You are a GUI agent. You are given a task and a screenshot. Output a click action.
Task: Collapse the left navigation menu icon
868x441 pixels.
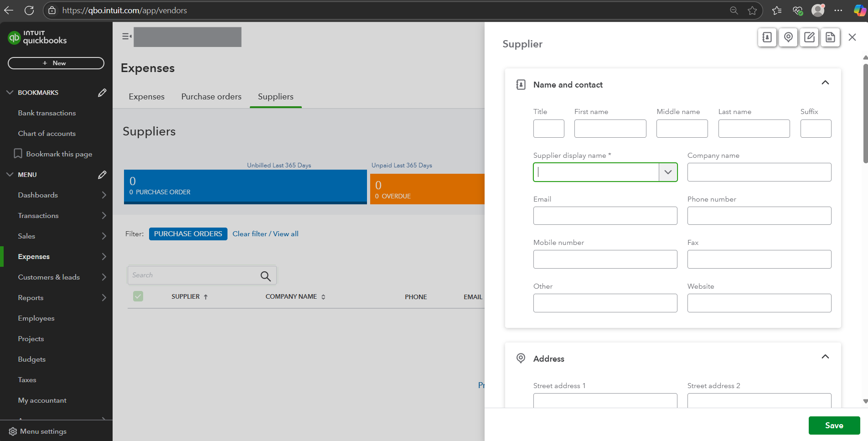pyautogui.click(x=127, y=36)
